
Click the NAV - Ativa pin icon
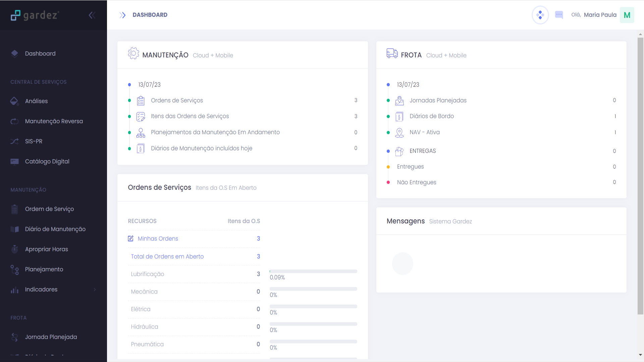(x=399, y=133)
